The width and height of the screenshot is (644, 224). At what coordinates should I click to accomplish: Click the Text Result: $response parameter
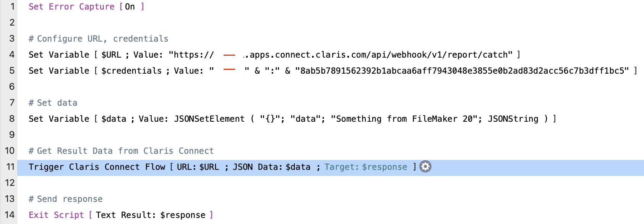(x=150, y=215)
